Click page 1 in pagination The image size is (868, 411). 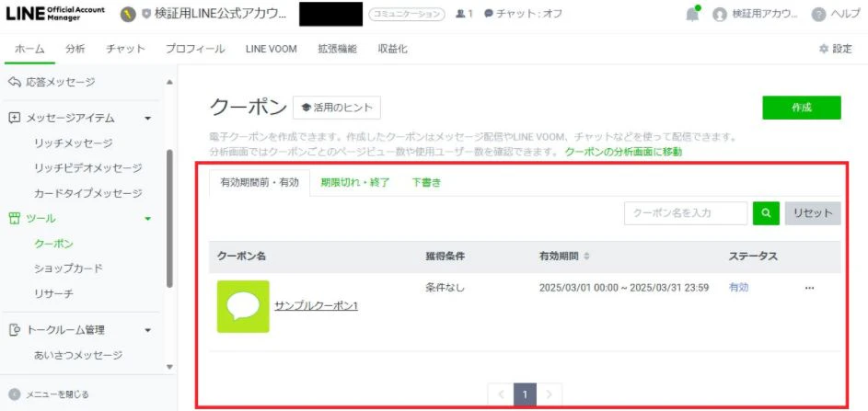click(525, 394)
